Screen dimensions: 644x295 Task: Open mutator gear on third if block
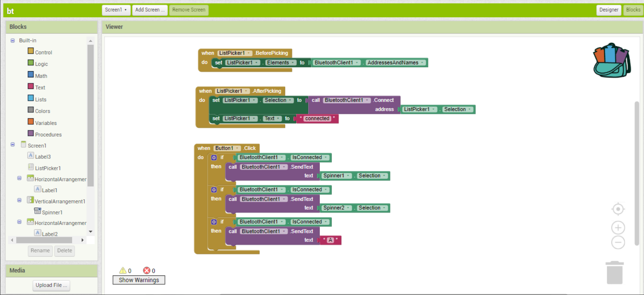tap(214, 222)
